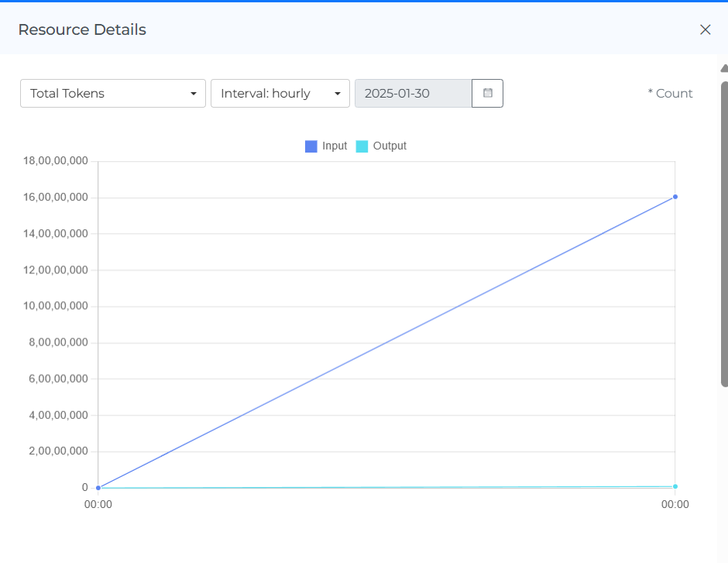The width and height of the screenshot is (728, 563).
Task: Click the '* Count' note label
Action: [x=670, y=93]
